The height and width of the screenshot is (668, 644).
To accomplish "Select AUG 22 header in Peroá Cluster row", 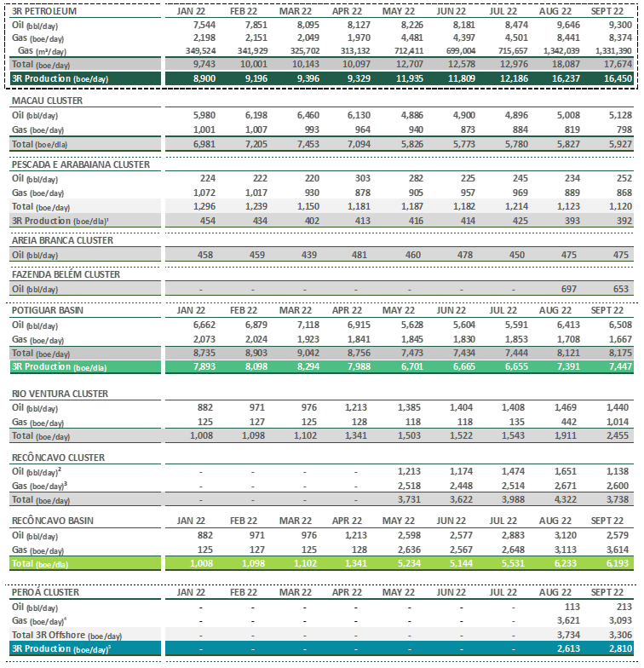I will 555,593.
